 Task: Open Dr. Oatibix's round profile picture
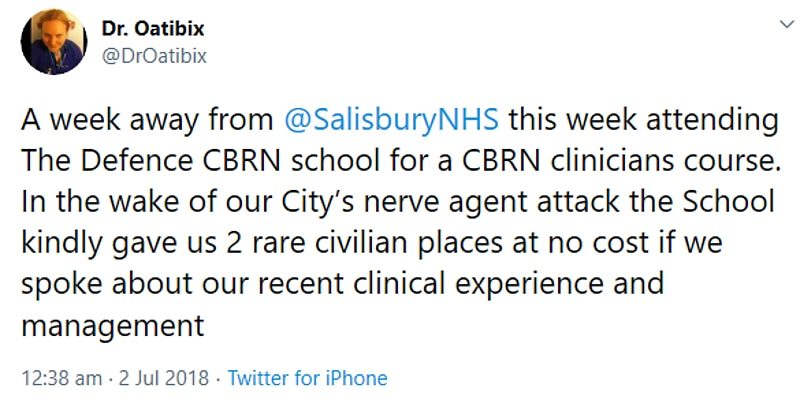click(54, 42)
